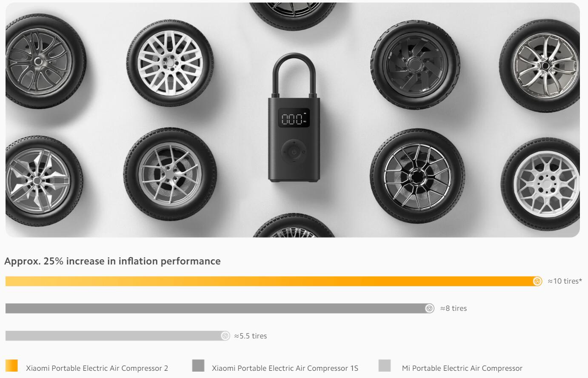The height and width of the screenshot is (378, 588).
Task: Click the tire icon on orange bar
Action: 537,281
